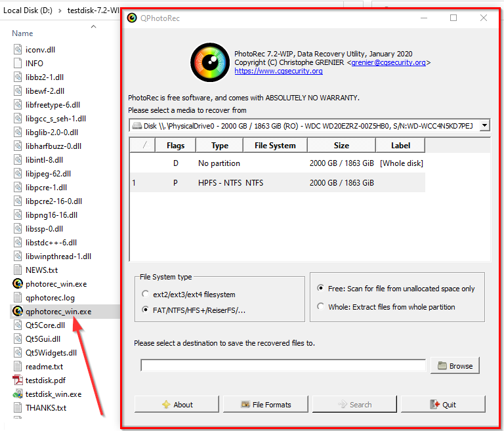Click the readme.txt file icon
The height and width of the screenshot is (431, 504).
(18, 367)
